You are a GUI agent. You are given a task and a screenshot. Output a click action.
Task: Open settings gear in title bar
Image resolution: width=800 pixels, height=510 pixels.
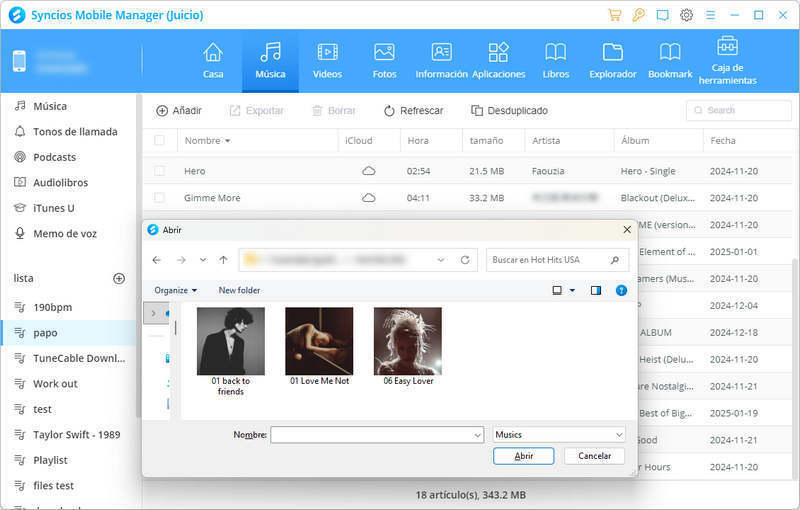coord(686,15)
